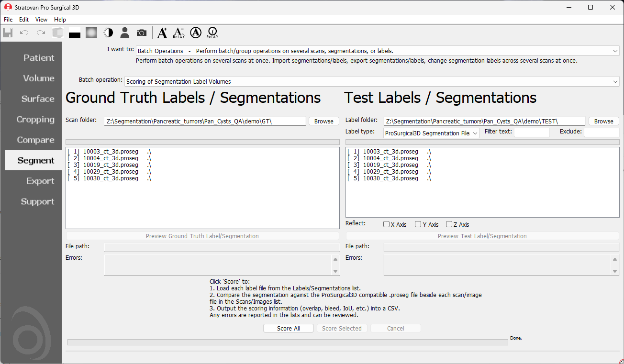Expand the Batch operation dropdown
Viewport: 624px width, 364px height.
pos(371,82)
